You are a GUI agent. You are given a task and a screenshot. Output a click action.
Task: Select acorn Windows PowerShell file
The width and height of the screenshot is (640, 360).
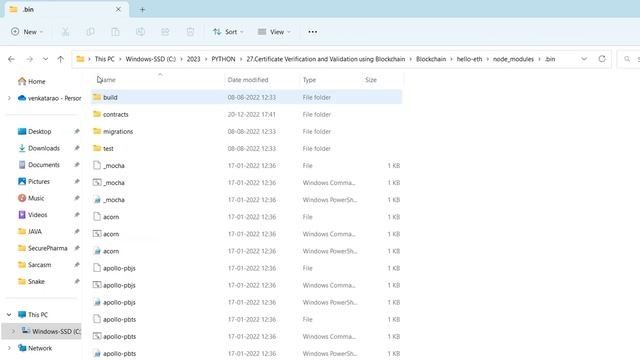247,251
